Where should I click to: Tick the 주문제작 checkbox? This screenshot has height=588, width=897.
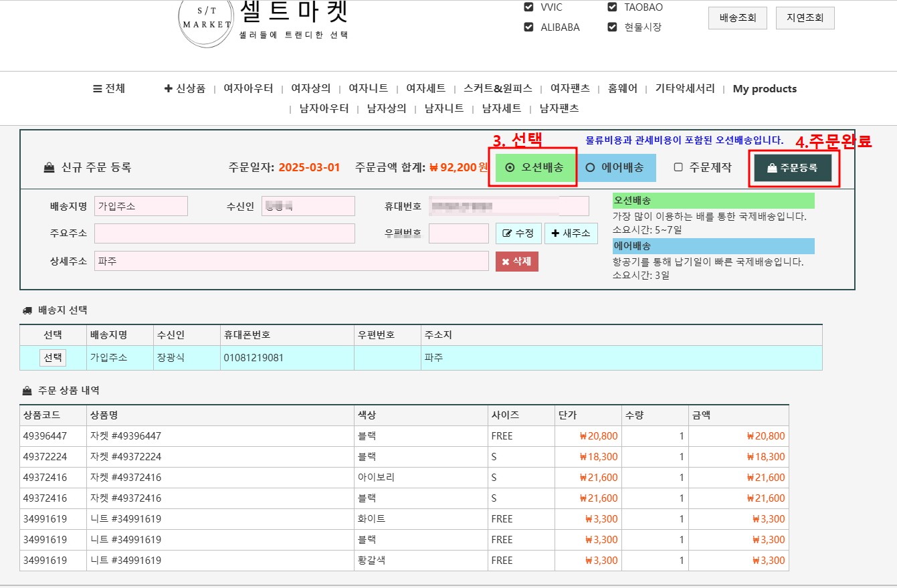(678, 167)
